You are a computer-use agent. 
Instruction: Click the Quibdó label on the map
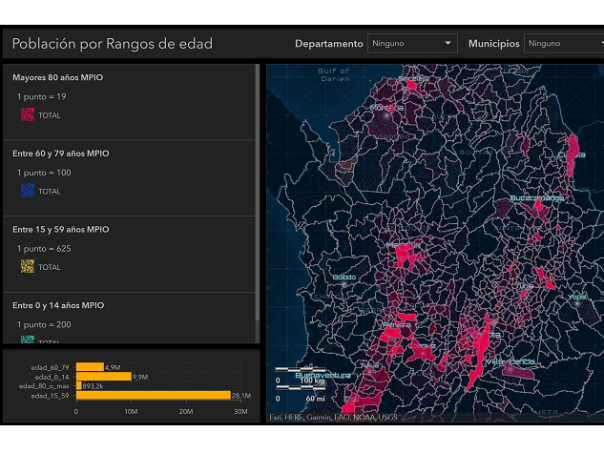tap(343, 277)
